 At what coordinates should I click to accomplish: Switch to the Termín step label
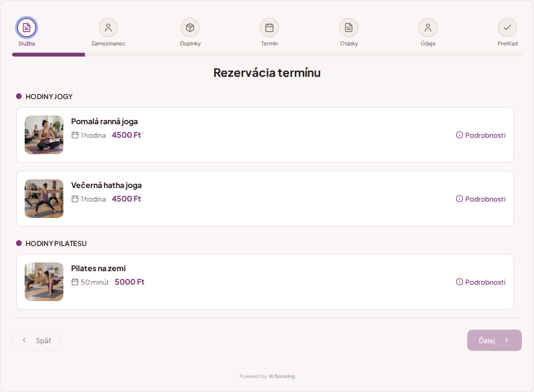coord(269,44)
